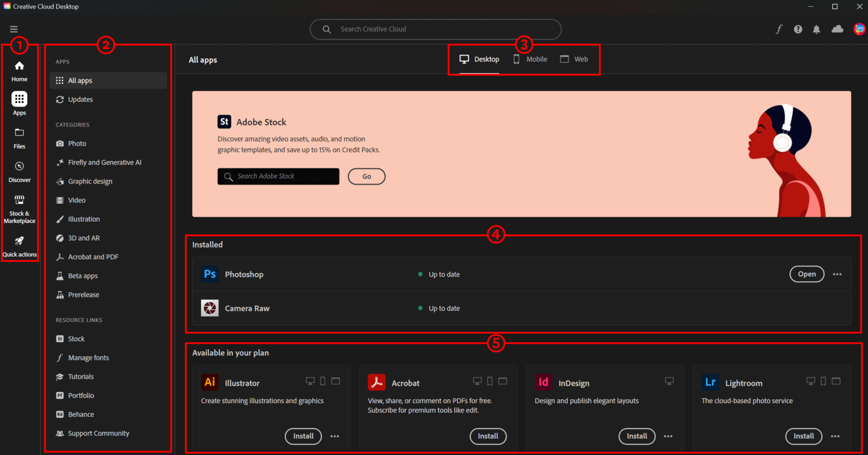The width and height of the screenshot is (868, 455).
Task: Click the notifications bell icon
Action: [x=817, y=29]
